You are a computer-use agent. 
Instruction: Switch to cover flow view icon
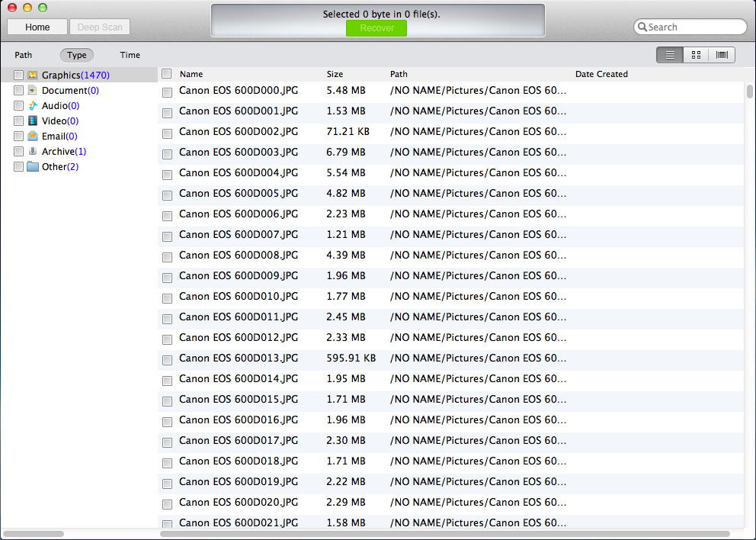click(722, 55)
